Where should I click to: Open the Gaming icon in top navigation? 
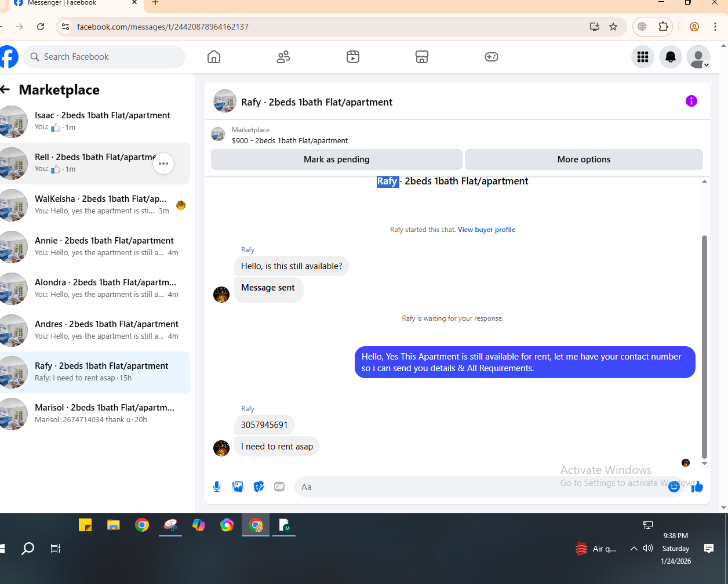[492, 57]
